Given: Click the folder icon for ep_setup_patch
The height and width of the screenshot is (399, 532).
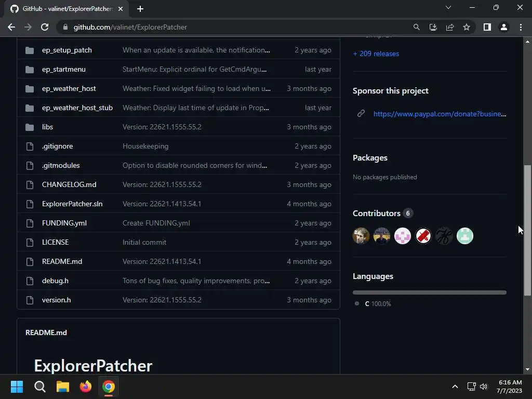Looking at the screenshot, I should [30, 50].
